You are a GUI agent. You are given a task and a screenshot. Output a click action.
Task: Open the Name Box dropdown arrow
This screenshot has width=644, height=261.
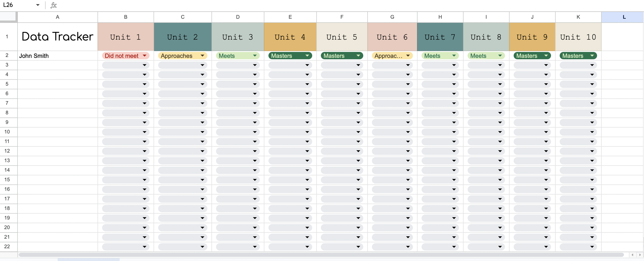click(x=38, y=5)
